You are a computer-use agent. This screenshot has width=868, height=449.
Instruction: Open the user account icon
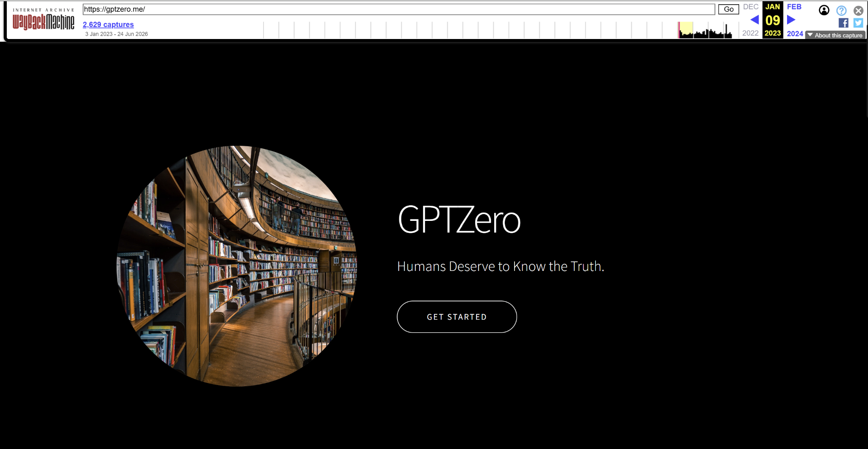coord(824,10)
